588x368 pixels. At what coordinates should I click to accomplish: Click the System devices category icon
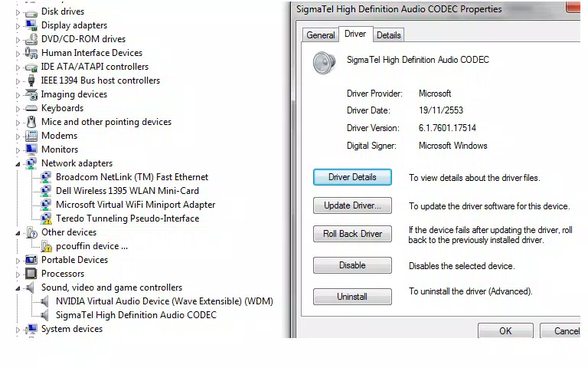31,330
